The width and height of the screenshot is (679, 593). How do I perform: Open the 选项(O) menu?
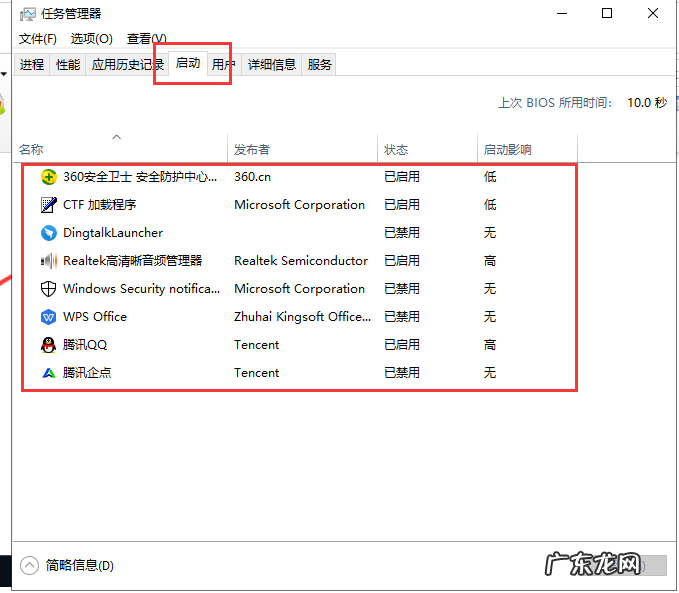[x=91, y=39]
